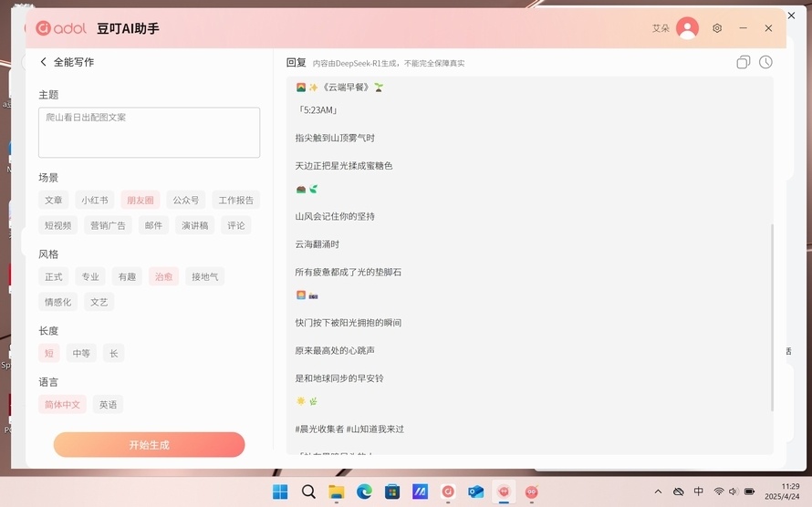Click the battery tray icon
This screenshot has height=507, width=812.
click(x=749, y=491)
